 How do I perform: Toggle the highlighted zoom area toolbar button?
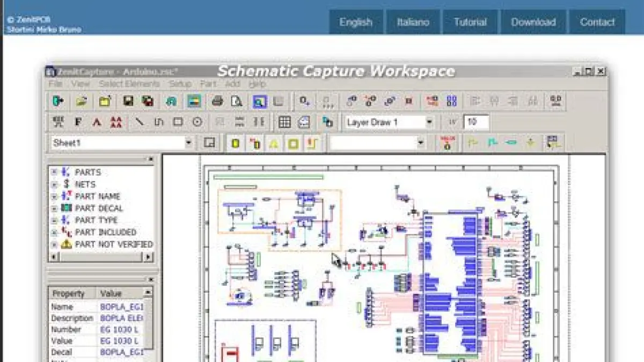[x=260, y=101]
